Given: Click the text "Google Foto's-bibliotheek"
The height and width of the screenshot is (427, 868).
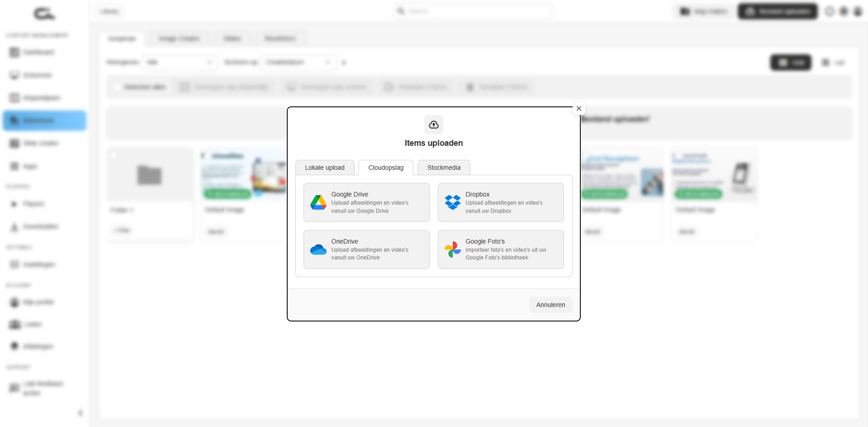Looking at the screenshot, I should coord(497,258).
